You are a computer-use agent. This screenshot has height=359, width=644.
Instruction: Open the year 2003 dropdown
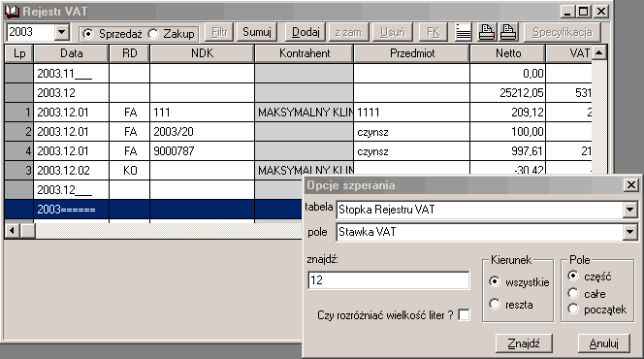tap(62, 32)
